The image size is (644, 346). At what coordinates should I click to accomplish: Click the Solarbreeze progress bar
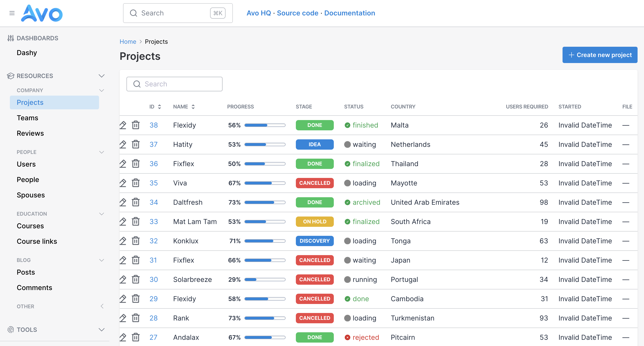click(x=265, y=280)
